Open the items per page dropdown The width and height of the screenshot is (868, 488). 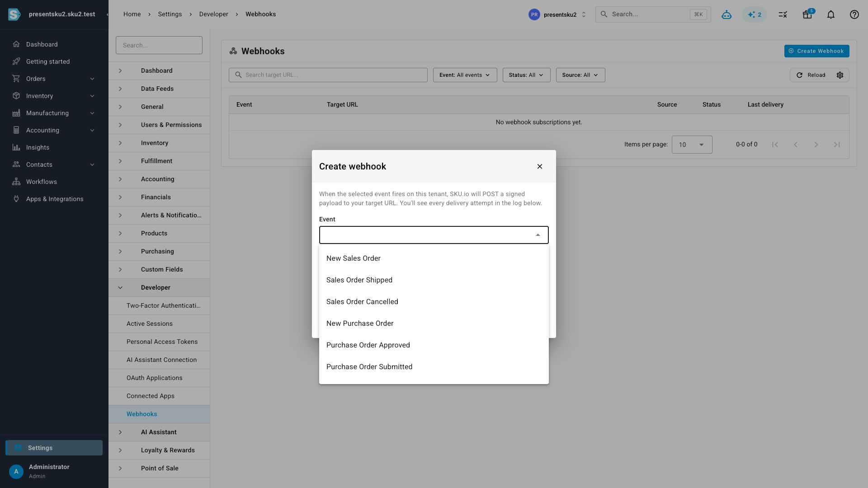point(692,145)
